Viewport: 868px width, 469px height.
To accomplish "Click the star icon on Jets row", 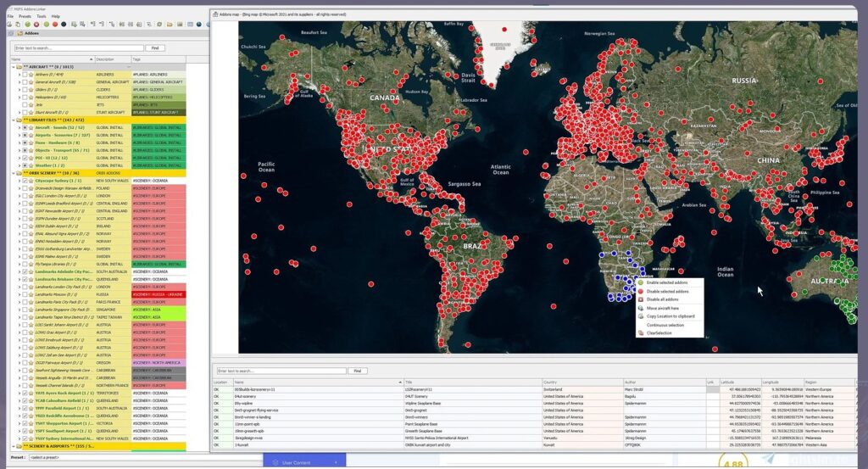I will click(31, 104).
